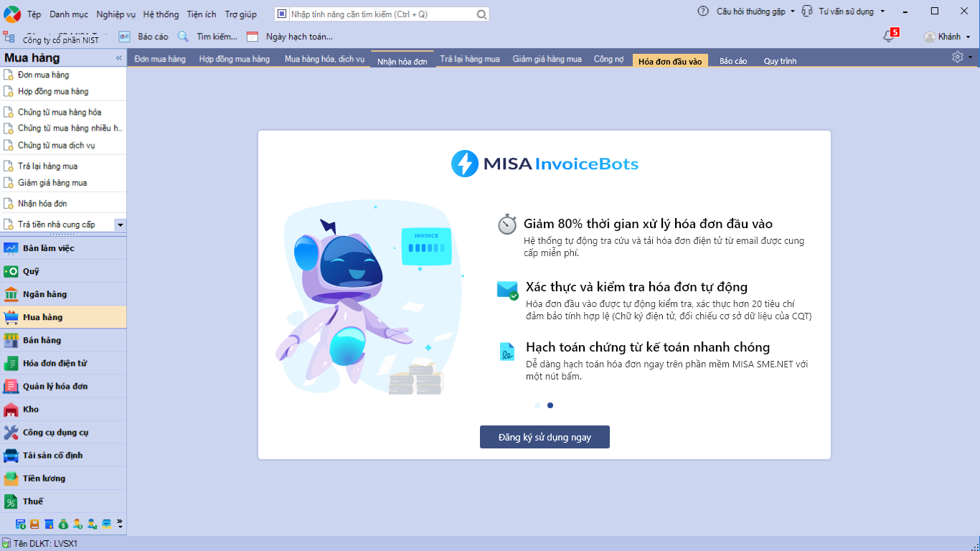This screenshot has height=551, width=980.
Task: Select the first carousel page dot
Action: 537,405
